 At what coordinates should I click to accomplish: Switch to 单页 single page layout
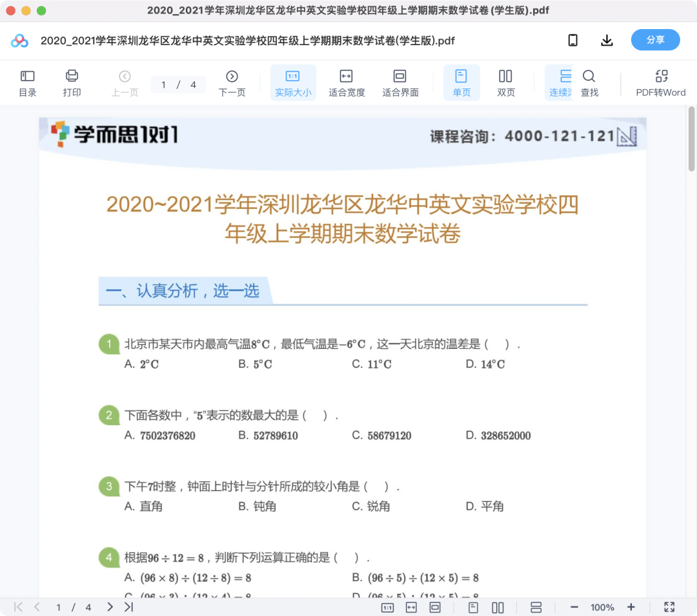[x=461, y=83]
